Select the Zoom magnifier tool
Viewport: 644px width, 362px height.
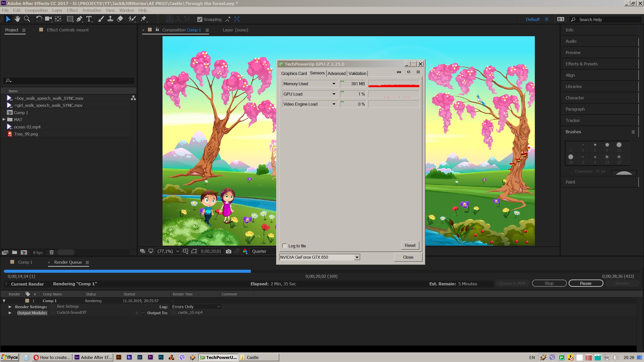27,19
